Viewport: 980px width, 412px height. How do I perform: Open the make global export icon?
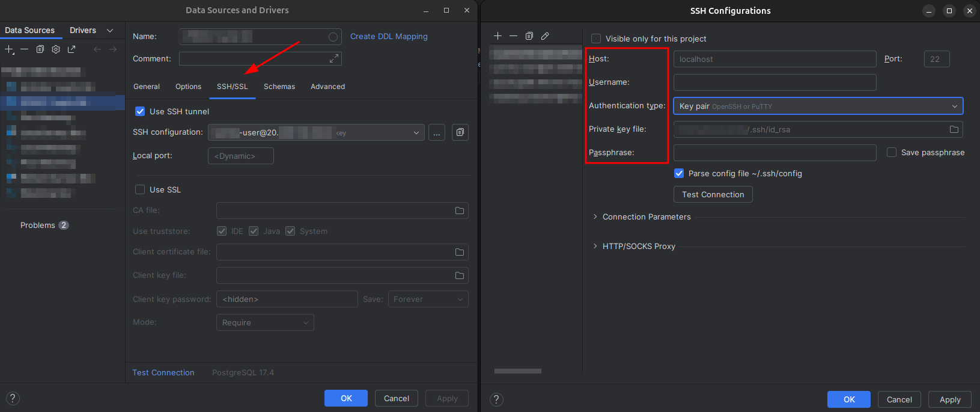click(72, 49)
